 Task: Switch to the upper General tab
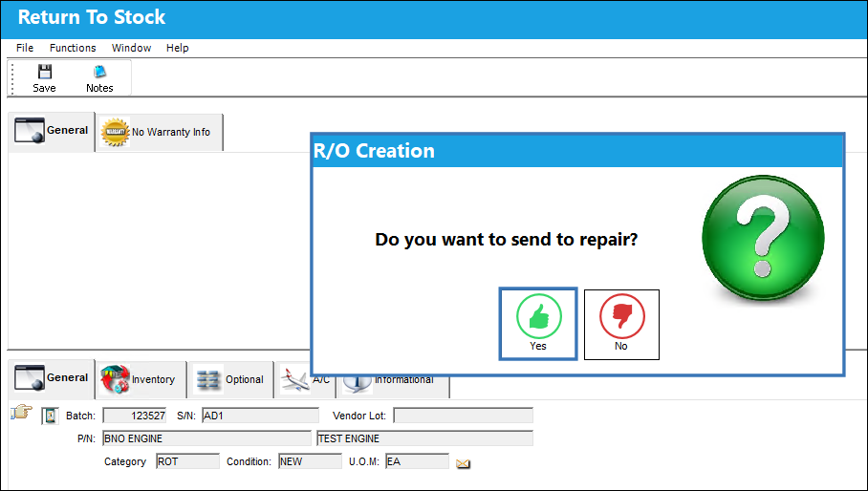[52, 131]
